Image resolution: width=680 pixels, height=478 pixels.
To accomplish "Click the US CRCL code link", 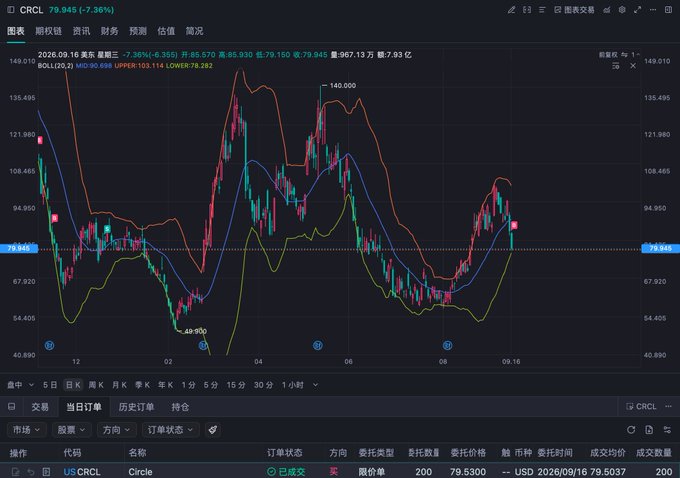I will point(82,471).
